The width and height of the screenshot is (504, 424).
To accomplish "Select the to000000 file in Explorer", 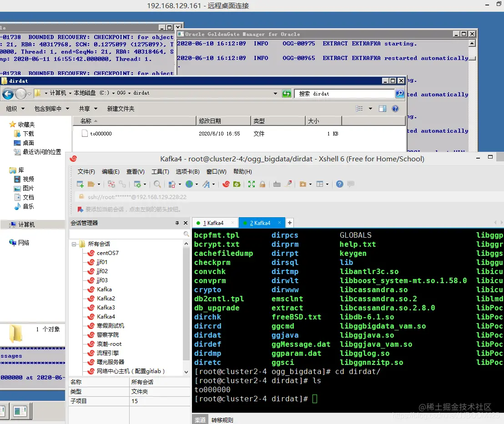I will pyautogui.click(x=101, y=134).
